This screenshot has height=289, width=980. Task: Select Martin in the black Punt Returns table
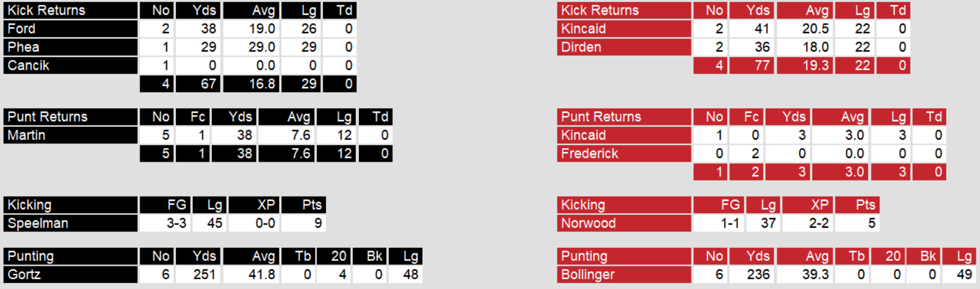pyautogui.click(x=26, y=135)
